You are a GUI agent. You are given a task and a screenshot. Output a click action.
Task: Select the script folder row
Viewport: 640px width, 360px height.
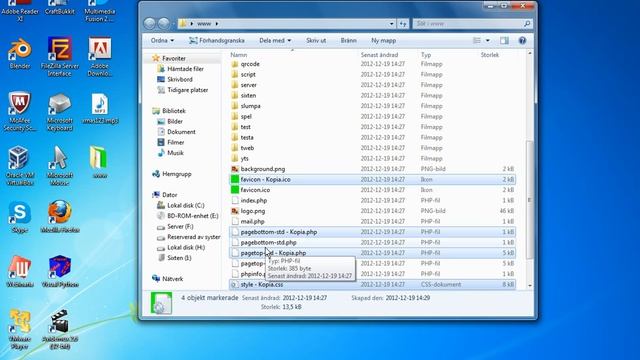pos(372,75)
